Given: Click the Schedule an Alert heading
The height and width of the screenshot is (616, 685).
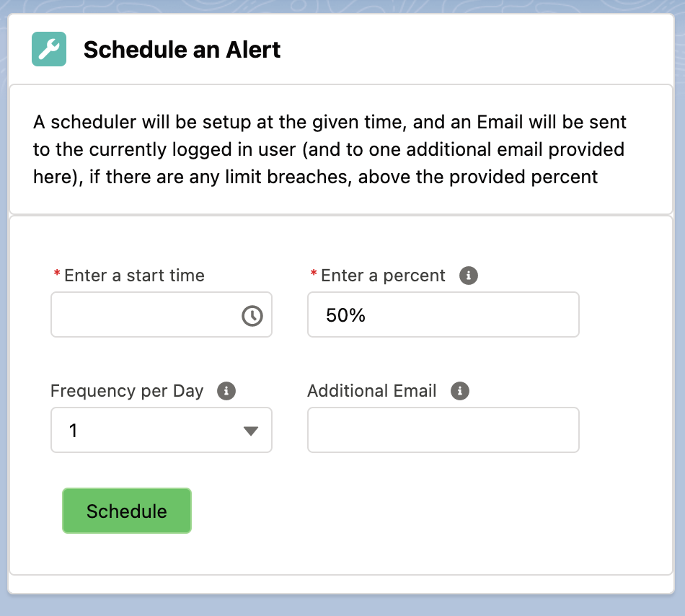Looking at the screenshot, I should click(182, 49).
